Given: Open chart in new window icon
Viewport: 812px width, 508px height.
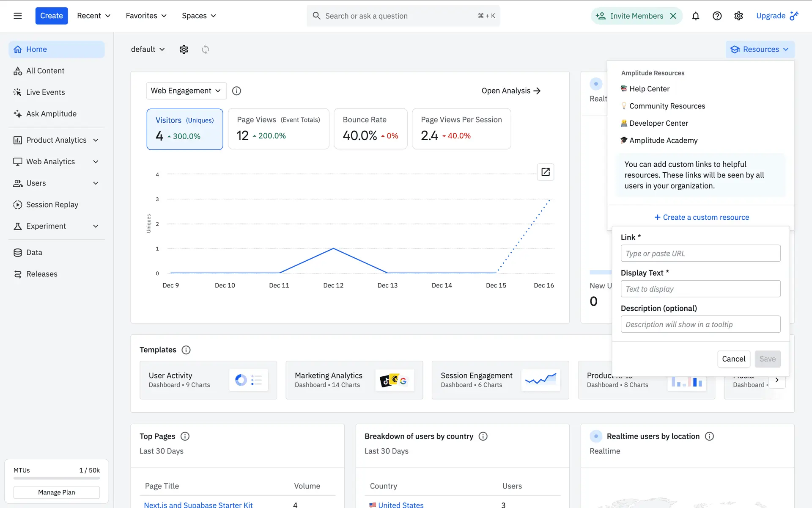Looking at the screenshot, I should 545,172.
